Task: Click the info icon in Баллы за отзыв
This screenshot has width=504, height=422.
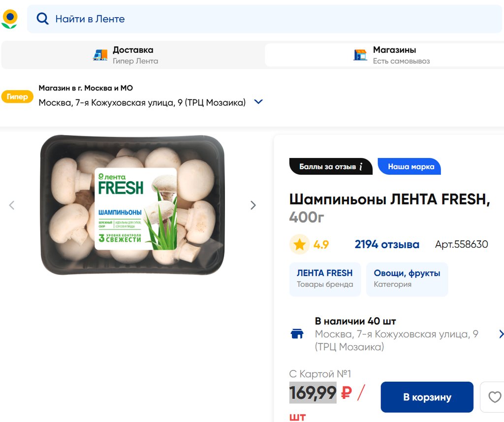Action: (x=361, y=166)
